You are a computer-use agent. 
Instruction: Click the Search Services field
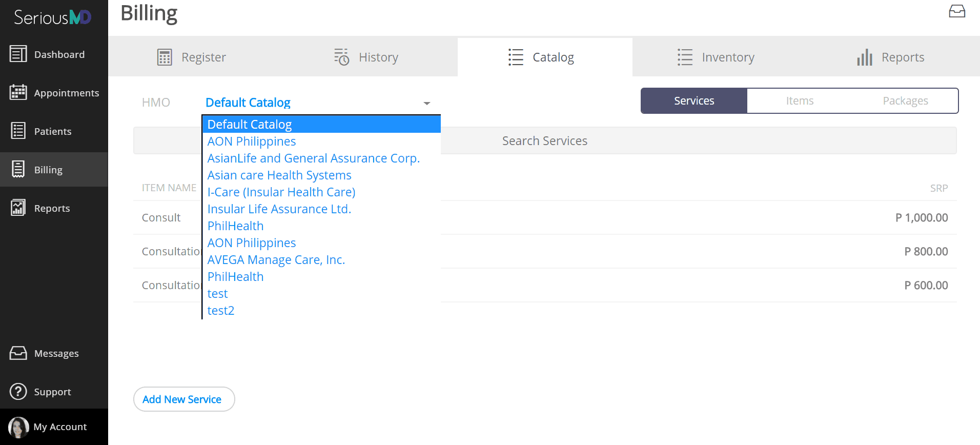(x=545, y=140)
